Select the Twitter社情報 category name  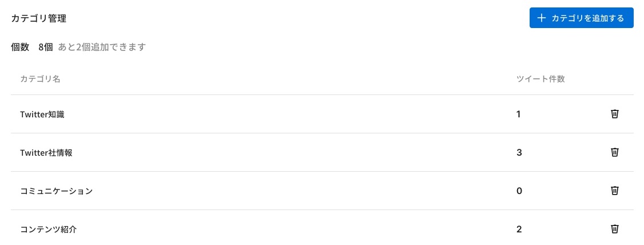[46, 153]
